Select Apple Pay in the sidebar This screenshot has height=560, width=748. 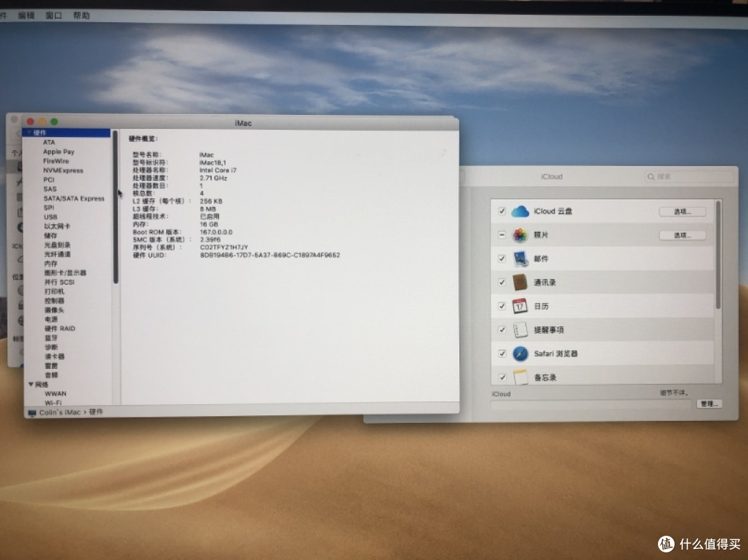(x=59, y=152)
